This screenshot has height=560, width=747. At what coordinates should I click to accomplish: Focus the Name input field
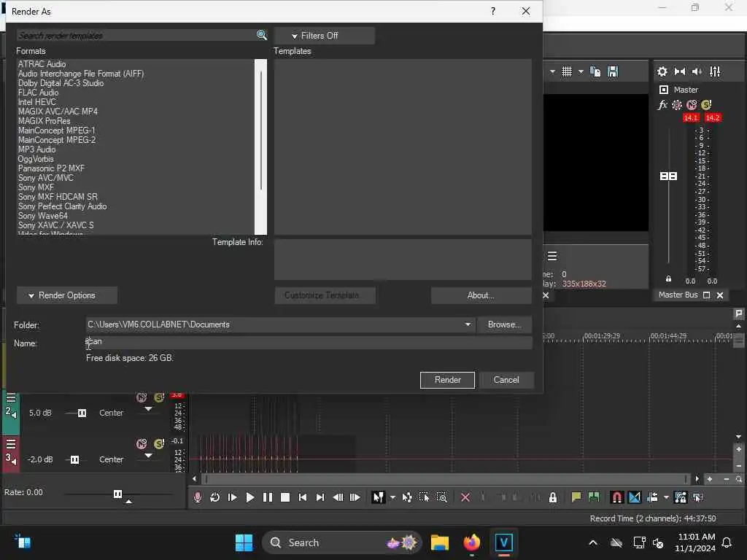(x=309, y=342)
